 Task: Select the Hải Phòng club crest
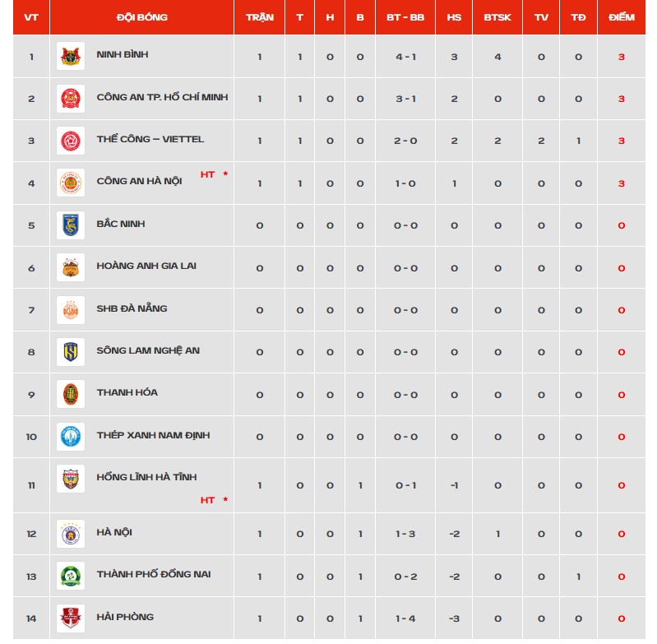pos(71,619)
